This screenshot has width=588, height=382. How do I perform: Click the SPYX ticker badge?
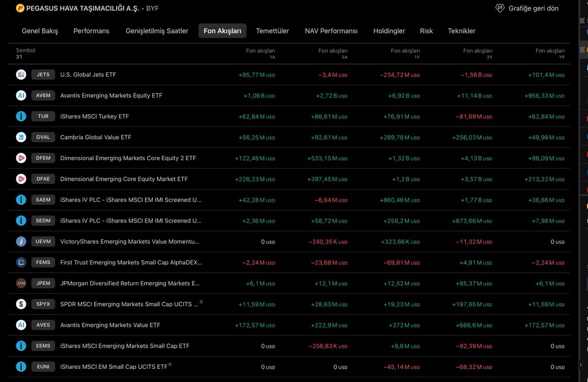tap(43, 304)
